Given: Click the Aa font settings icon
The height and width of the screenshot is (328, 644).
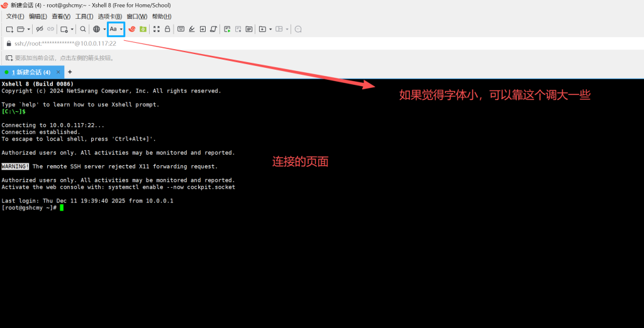Looking at the screenshot, I should tap(113, 29).
